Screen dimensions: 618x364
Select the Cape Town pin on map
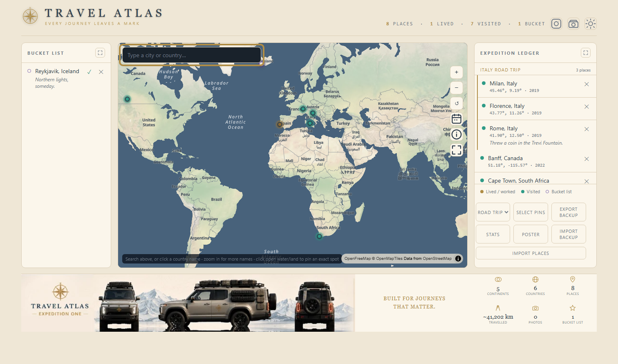tap(319, 236)
